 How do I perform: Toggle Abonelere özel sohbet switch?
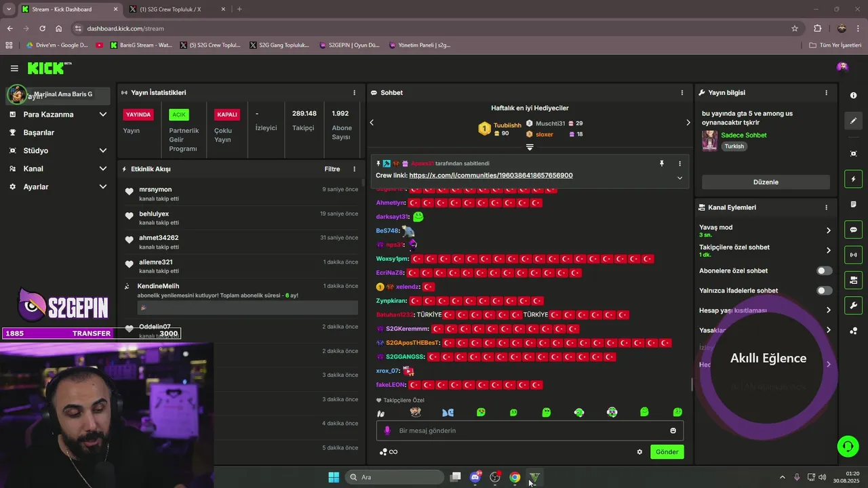[x=824, y=270]
